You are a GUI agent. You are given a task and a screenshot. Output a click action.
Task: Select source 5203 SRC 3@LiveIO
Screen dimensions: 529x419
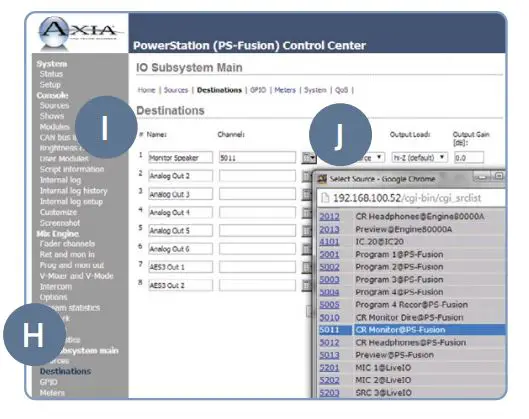(412, 393)
